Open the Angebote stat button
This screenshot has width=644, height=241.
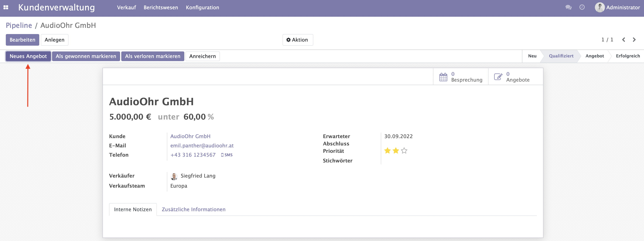coord(516,77)
